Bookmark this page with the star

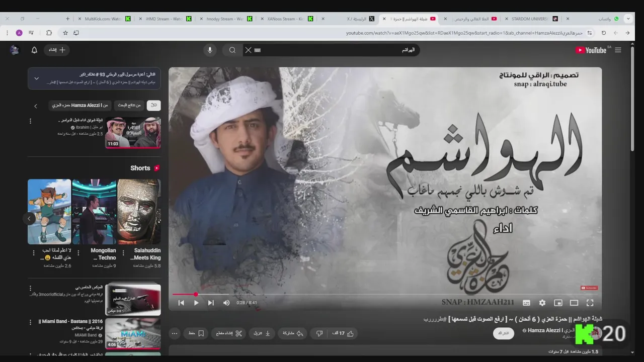(x=65, y=33)
